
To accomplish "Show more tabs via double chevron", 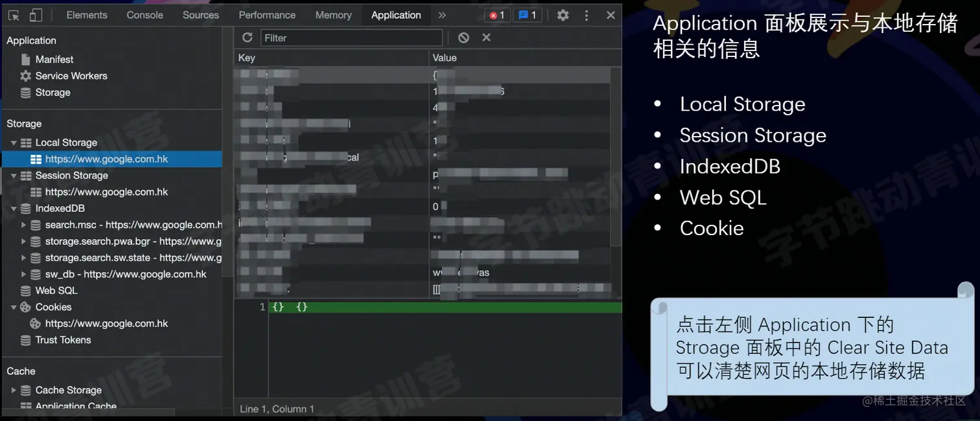I will 442,15.
